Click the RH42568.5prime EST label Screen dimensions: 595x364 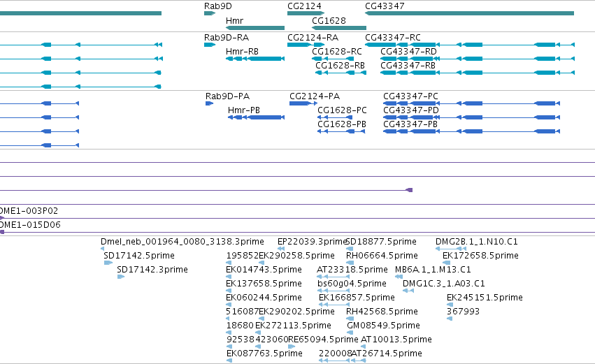(x=382, y=312)
